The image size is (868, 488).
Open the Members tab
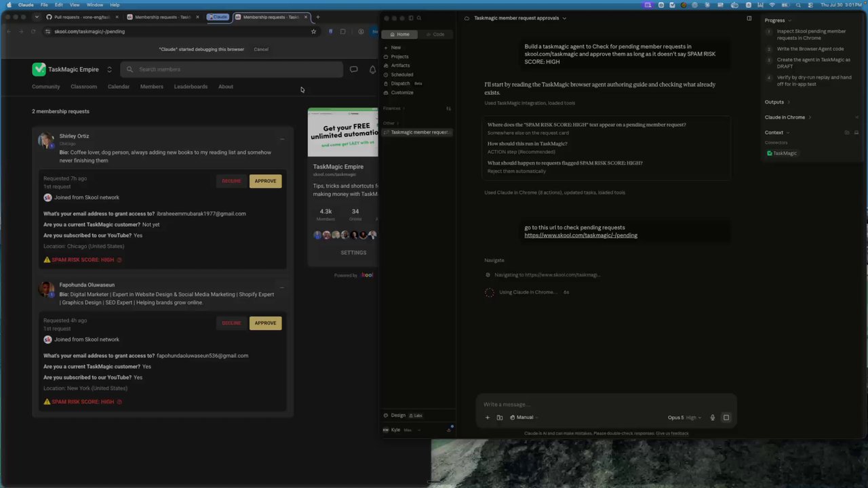152,87
